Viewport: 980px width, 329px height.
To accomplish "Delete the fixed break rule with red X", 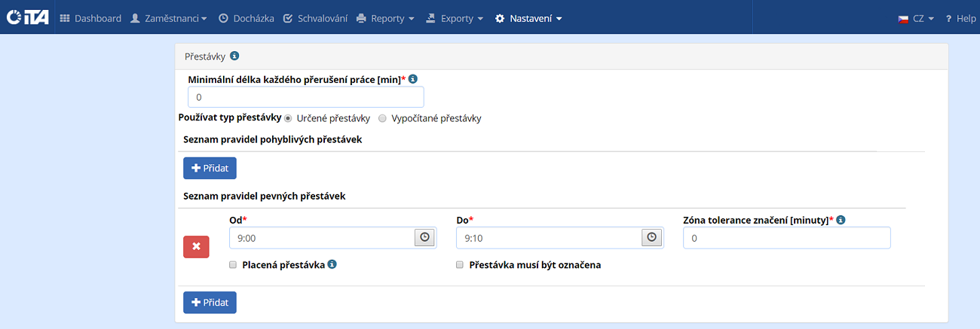I will point(196,246).
